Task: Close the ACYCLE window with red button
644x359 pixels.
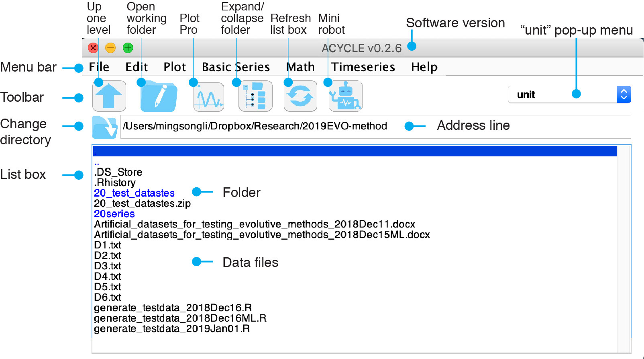Action: [x=93, y=48]
